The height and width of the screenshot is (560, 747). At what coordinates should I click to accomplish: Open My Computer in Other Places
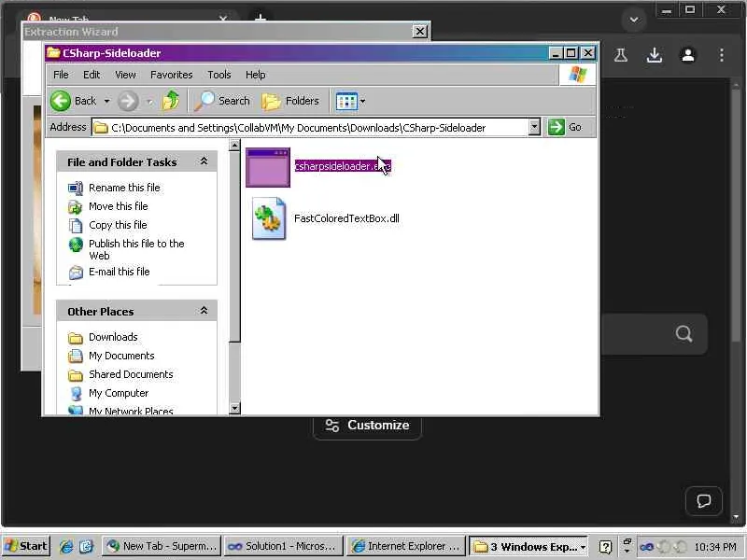(x=119, y=393)
